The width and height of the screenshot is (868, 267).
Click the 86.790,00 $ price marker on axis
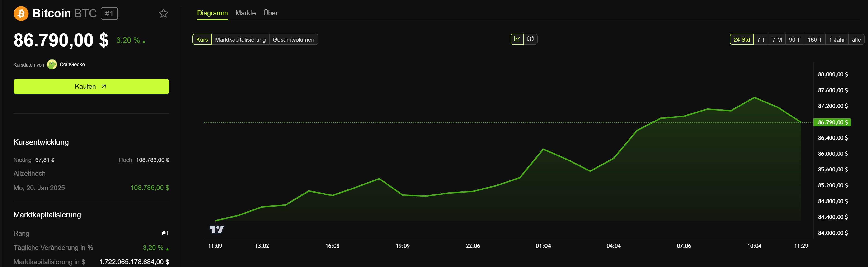tap(832, 122)
